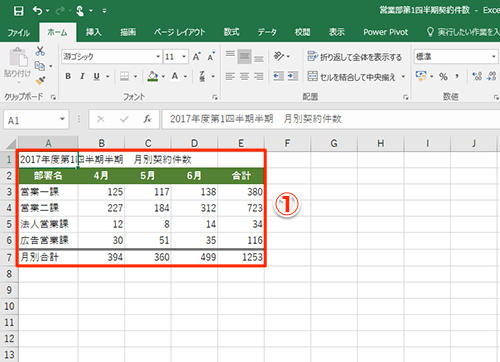The width and height of the screenshot is (500, 362).
Task: Decrease font size with small A
Action: pyautogui.click(x=211, y=57)
